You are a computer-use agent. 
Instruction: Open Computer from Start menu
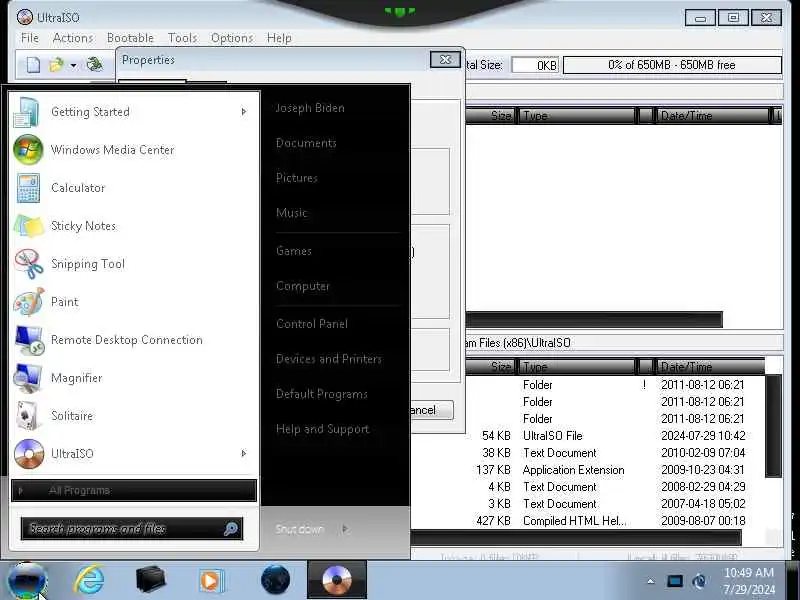tap(303, 286)
